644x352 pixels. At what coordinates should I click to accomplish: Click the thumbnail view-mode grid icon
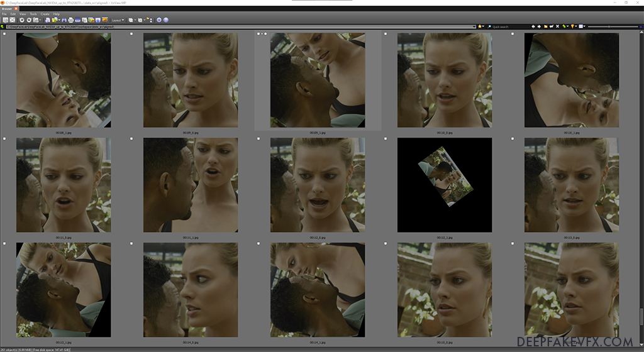[580, 26]
